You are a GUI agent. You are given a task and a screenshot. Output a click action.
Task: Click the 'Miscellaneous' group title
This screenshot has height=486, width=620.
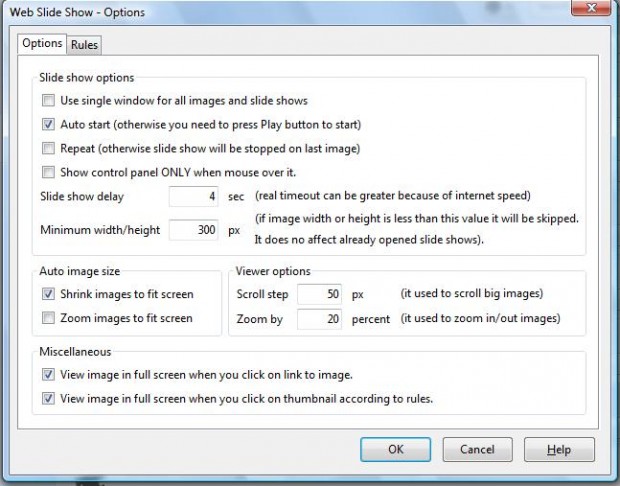point(75,352)
